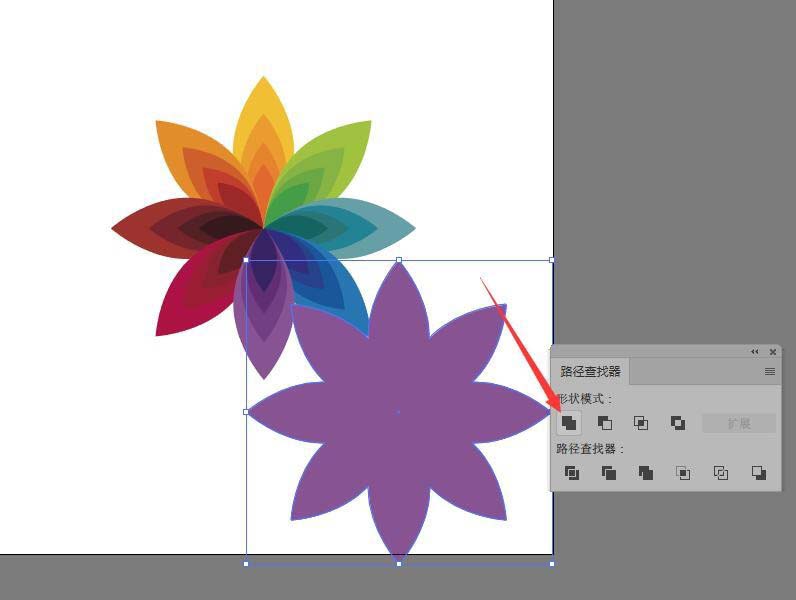Image resolution: width=796 pixels, height=600 pixels.
Task: Click the bottom-center selection handle
Action: pyautogui.click(x=399, y=563)
